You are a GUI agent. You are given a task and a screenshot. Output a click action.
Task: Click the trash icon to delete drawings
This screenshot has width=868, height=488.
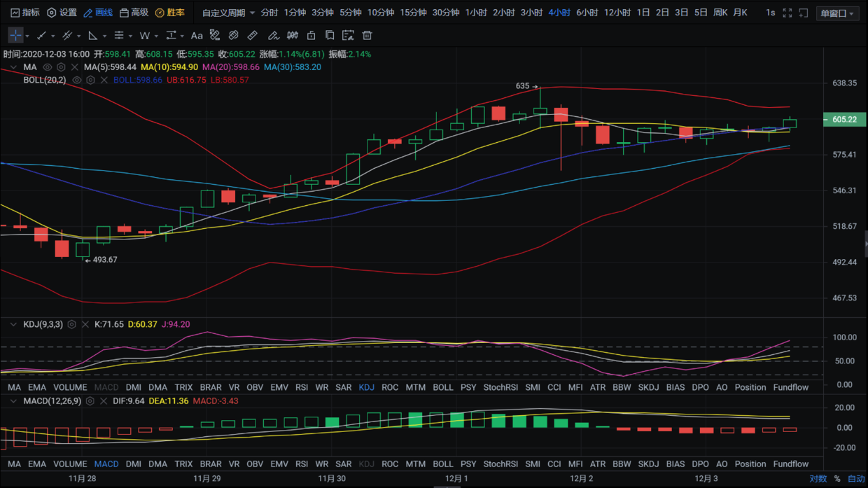pyautogui.click(x=367, y=35)
